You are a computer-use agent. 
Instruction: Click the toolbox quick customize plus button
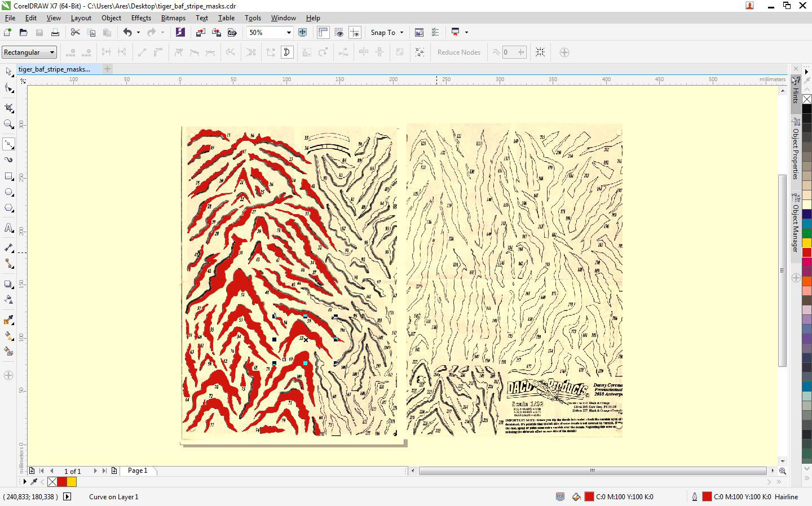(8, 375)
